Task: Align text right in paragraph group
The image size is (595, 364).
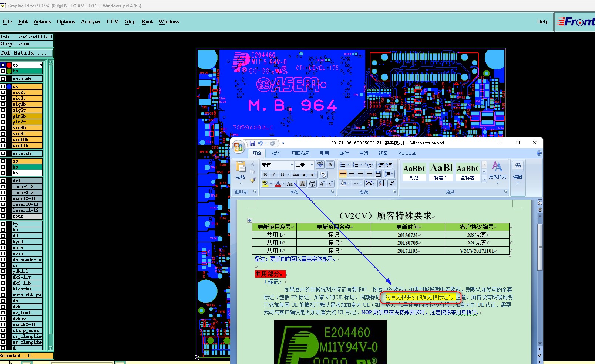Action: 360,174
